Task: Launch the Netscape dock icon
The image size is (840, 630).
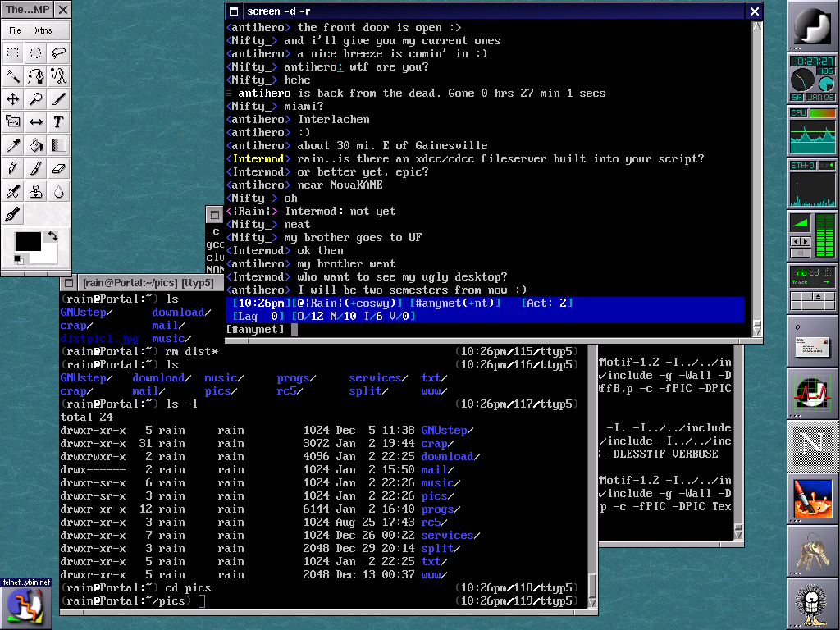Action: click(x=812, y=445)
